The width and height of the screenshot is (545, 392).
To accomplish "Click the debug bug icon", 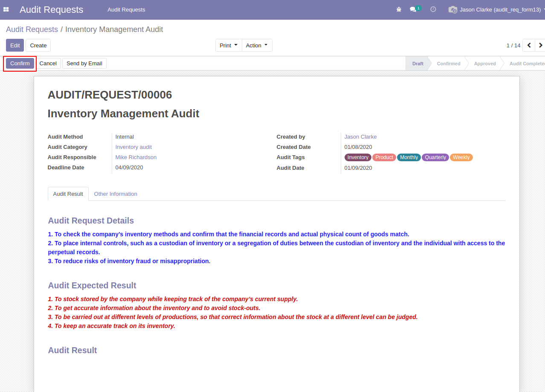I will 399,9.
